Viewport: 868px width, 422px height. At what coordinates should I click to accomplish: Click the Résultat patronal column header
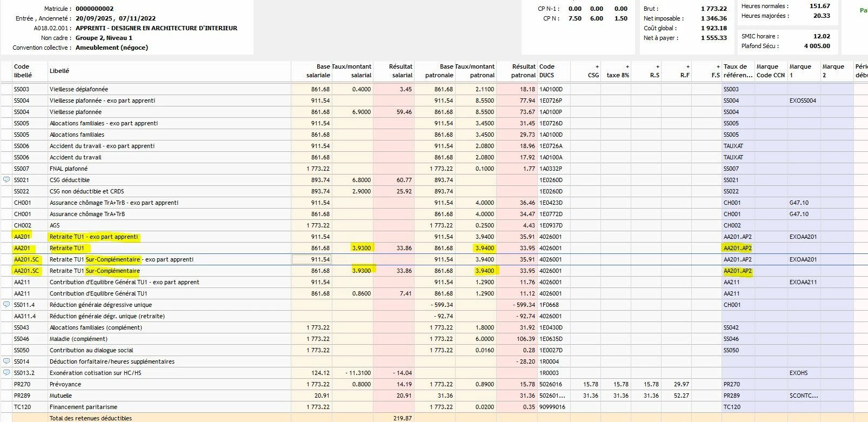coord(517,71)
